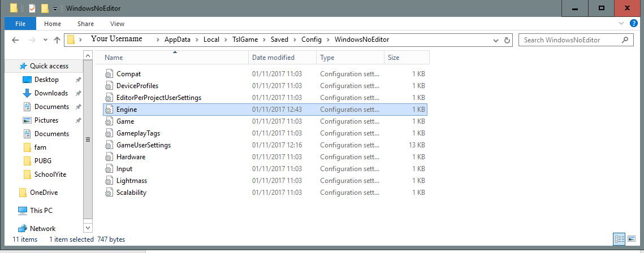Click AppData in the address path

(x=178, y=40)
